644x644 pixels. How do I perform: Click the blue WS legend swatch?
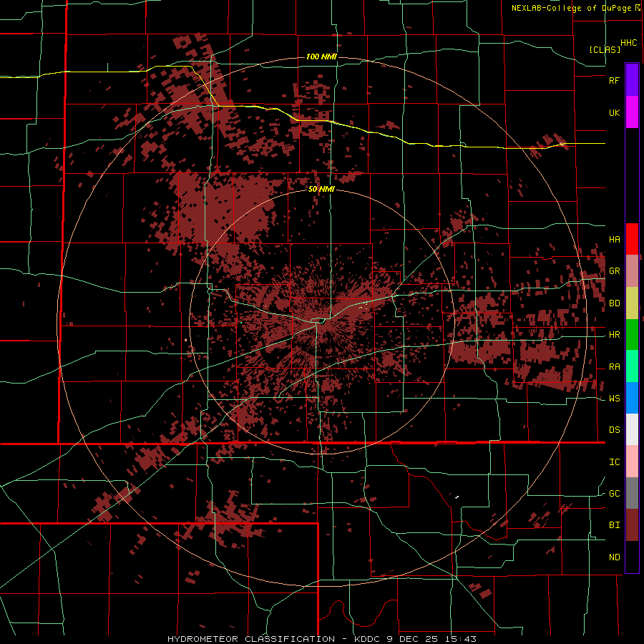(632, 398)
